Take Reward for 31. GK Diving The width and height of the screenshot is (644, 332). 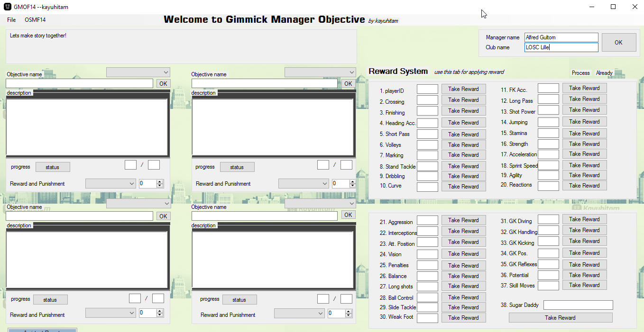[584, 219]
